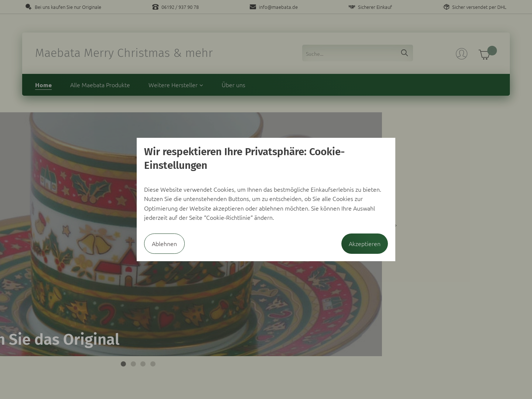532x399 pixels.
Task: Click the envelope email icon
Action: [253, 7]
